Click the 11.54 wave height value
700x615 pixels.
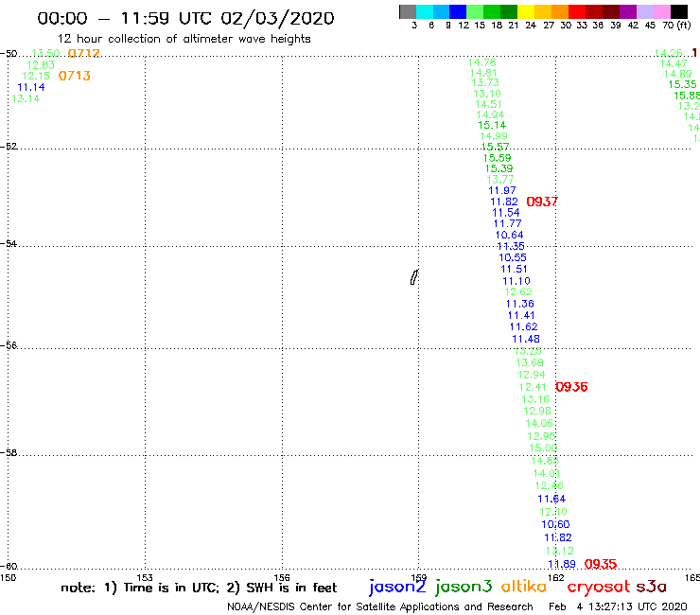[x=506, y=213]
